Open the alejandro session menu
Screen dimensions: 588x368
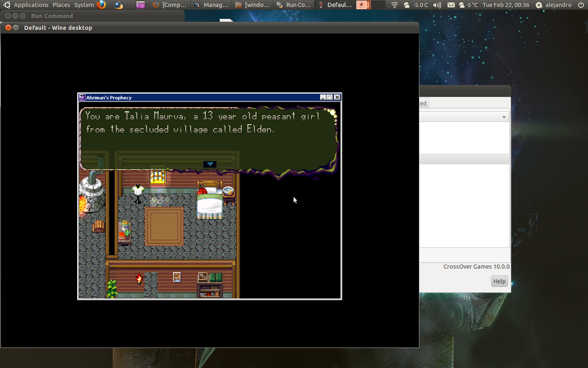click(x=554, y=5)
